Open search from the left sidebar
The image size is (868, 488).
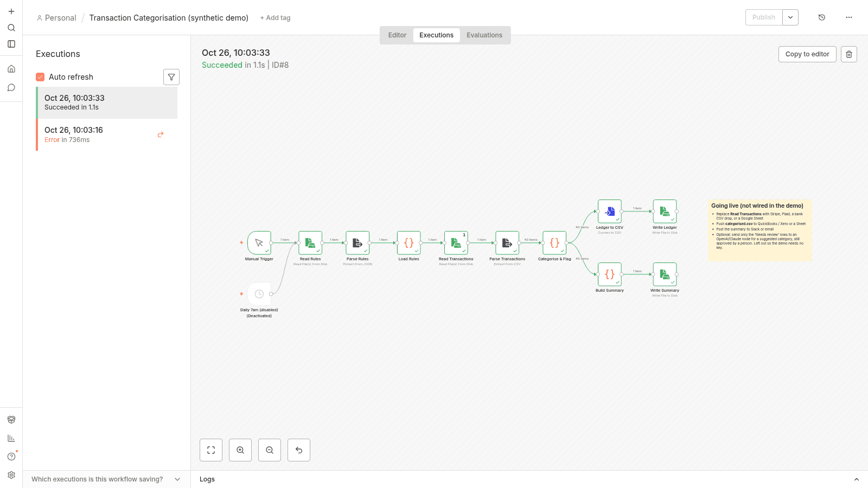pos(11,28)
